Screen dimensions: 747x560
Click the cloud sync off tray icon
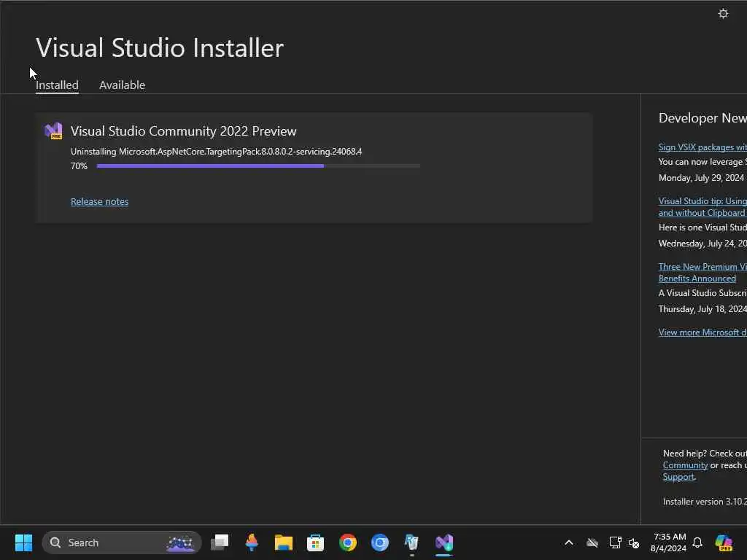coord(592,542)
